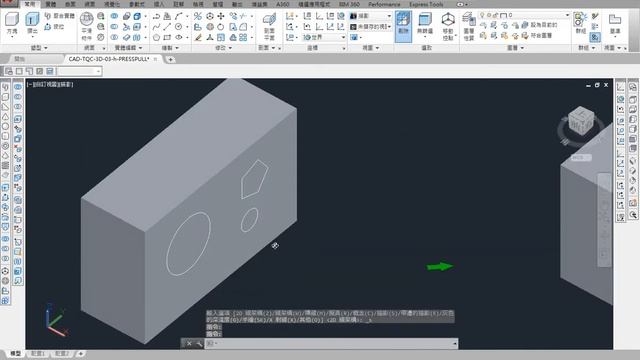
Task: Expand the Layers (圖層) panel
Action: 515,48
